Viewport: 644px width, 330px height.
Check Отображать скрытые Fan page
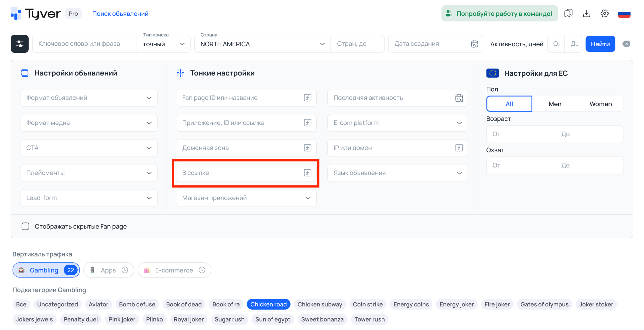[25, 226]
